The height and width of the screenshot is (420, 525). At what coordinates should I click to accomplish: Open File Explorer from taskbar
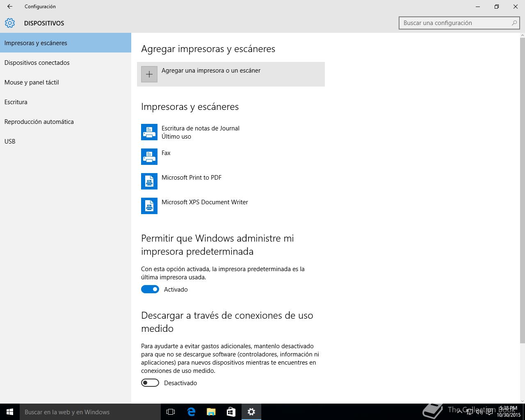tap(211, 412)
